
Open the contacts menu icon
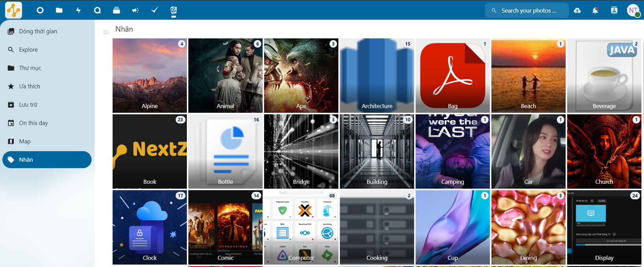[614, 11]
